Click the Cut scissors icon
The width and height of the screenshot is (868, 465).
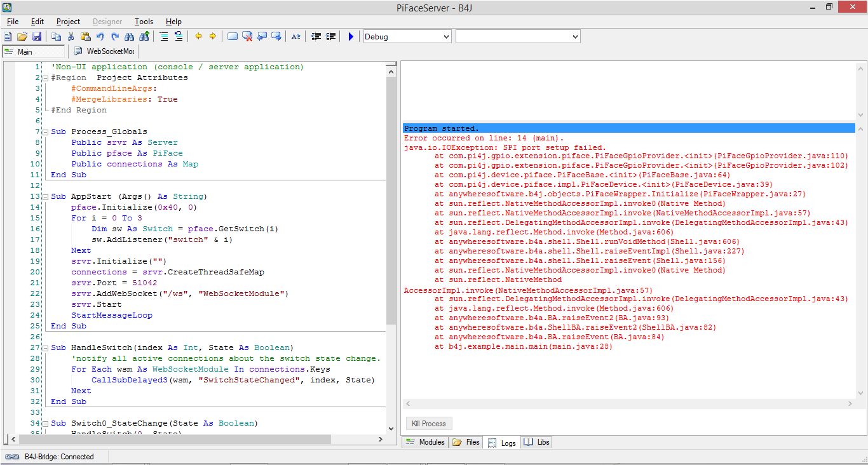[71, 37]
